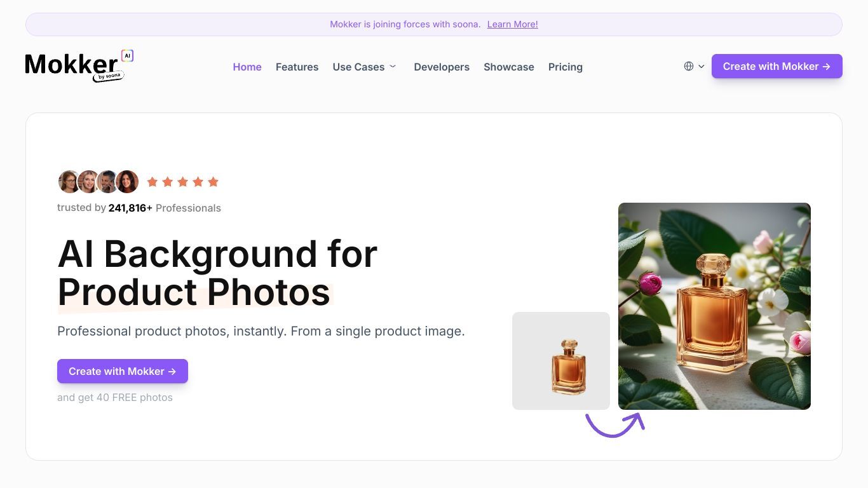Open the Showcase nav item
Screen dimensions: 868x488
[509, 67]
